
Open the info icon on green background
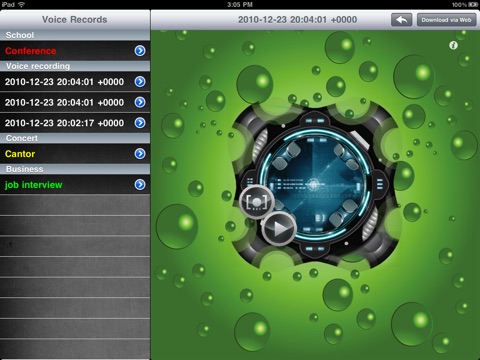pos(453,45)
